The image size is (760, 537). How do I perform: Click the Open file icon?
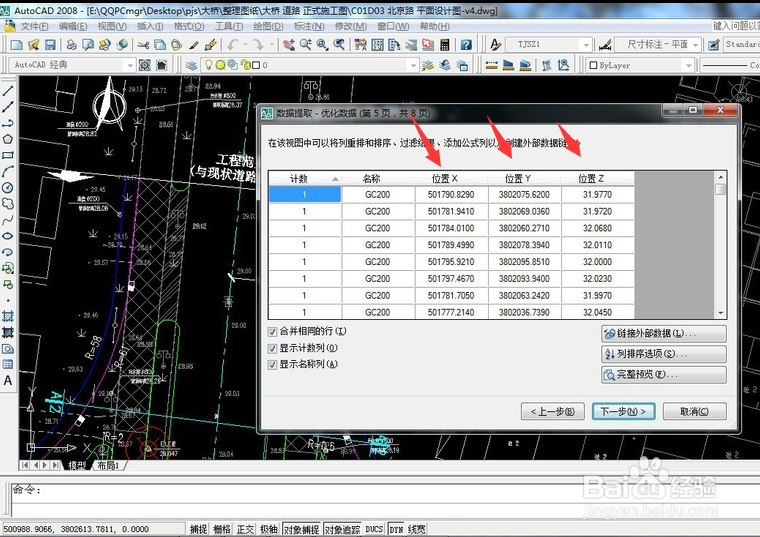(x=33, y=45)
